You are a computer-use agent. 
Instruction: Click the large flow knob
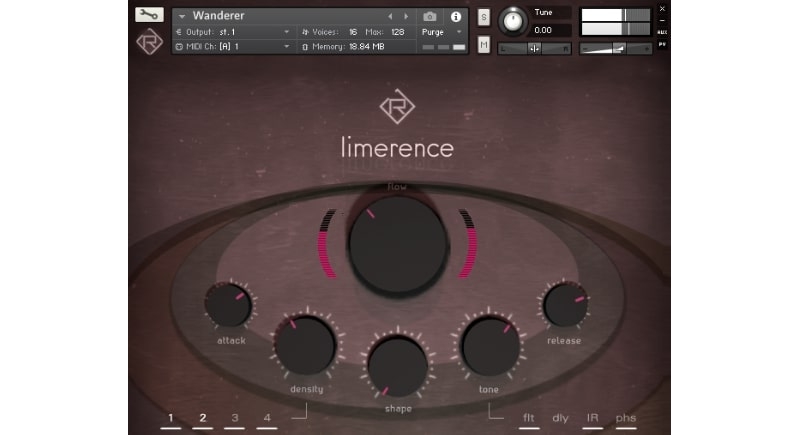point(398,245)
